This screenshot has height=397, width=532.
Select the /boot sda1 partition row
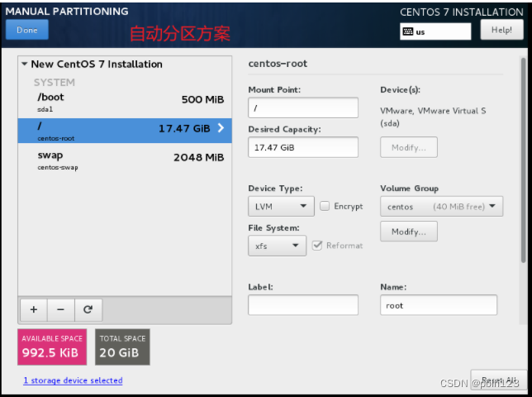pos(125,103)
